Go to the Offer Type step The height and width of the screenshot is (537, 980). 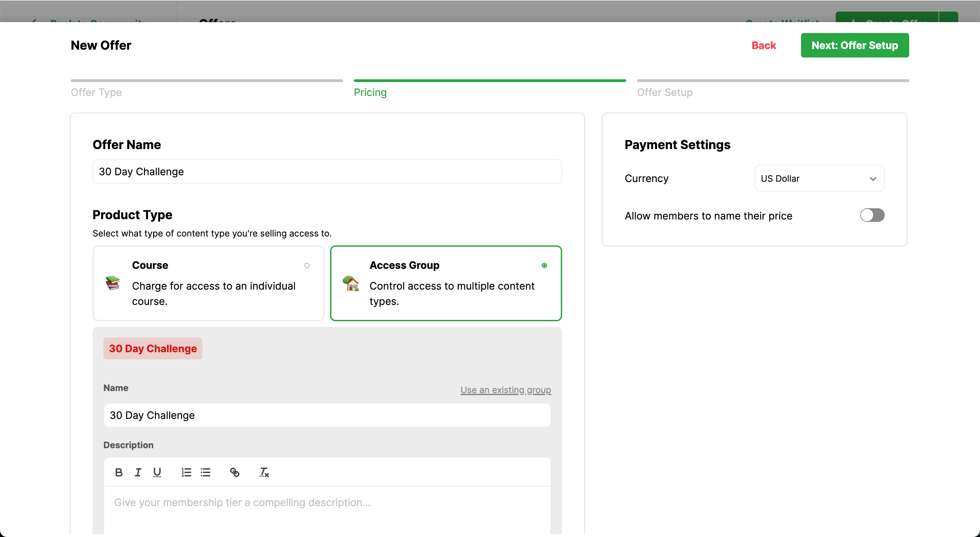point(96,92)
